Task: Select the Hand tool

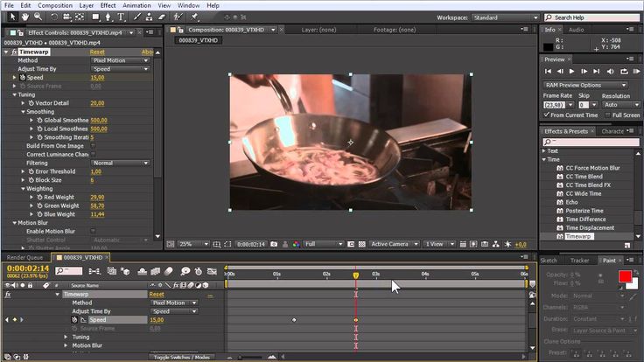Action: [x=25, y=17]
